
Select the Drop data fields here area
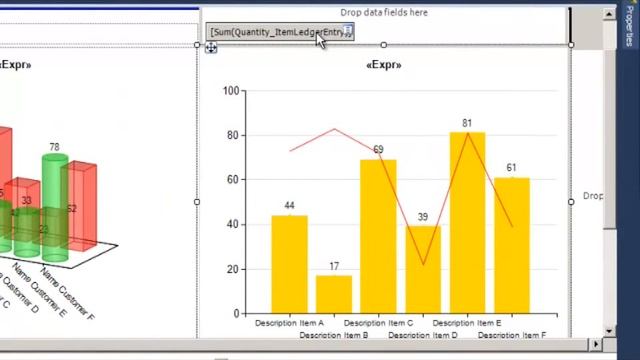point(384,13)
